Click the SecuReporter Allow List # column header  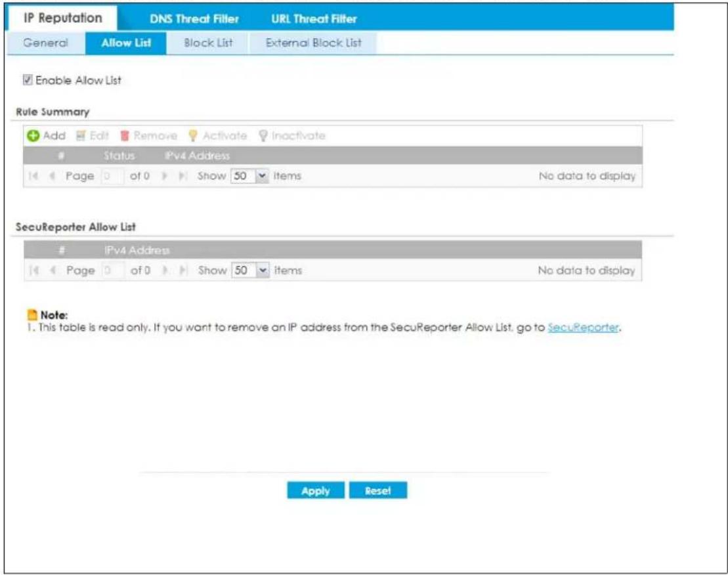pos(62,250)
